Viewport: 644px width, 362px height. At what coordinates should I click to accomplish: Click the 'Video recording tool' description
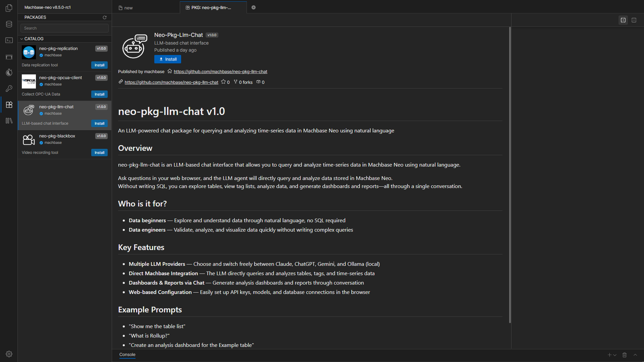(x=40, y=153)
